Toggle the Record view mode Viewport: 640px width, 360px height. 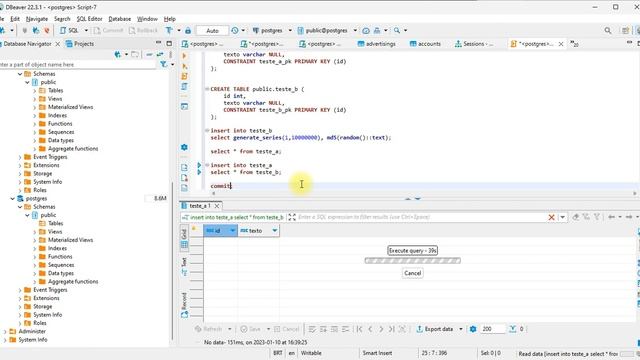[x=184, y=305]
